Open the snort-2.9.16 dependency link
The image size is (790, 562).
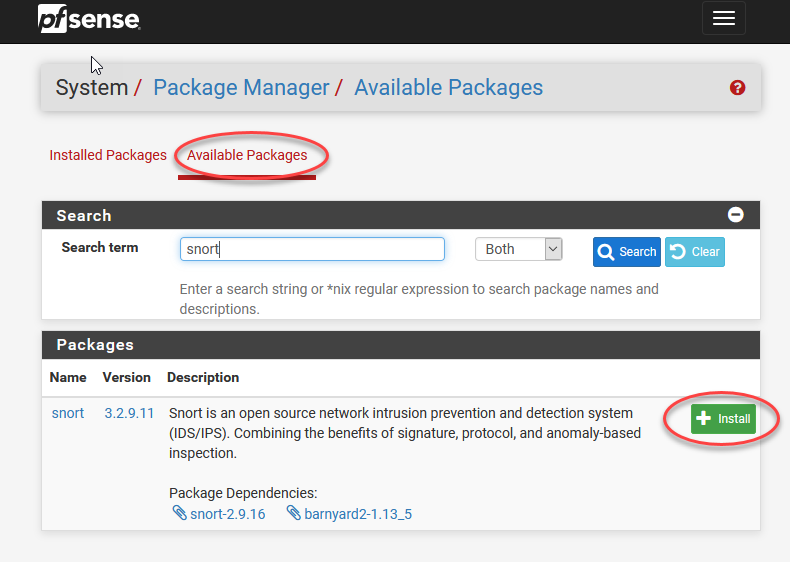click(x=227, y=514)
